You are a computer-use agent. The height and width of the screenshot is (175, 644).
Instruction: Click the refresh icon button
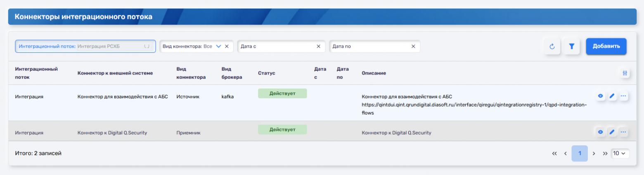pos(552,47)
